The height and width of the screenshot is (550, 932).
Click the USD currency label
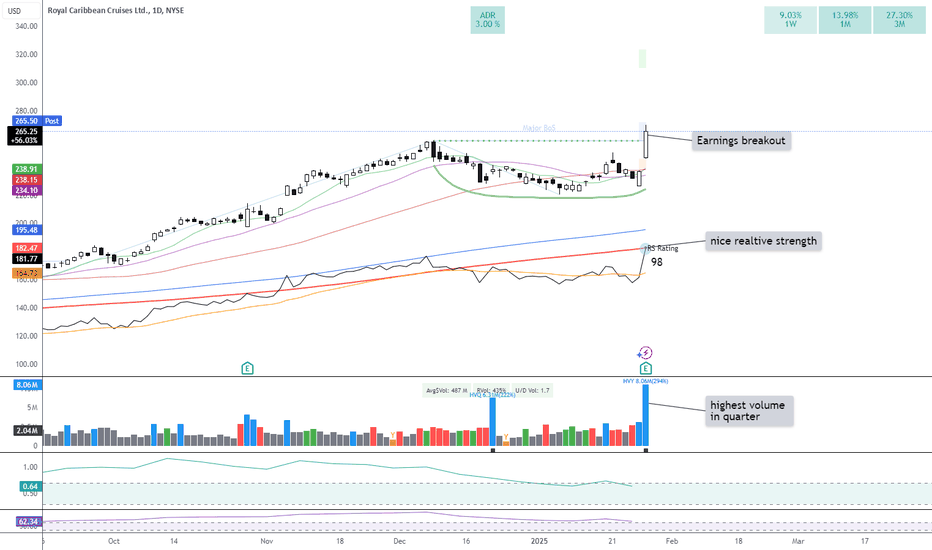[x=14, y=11]
